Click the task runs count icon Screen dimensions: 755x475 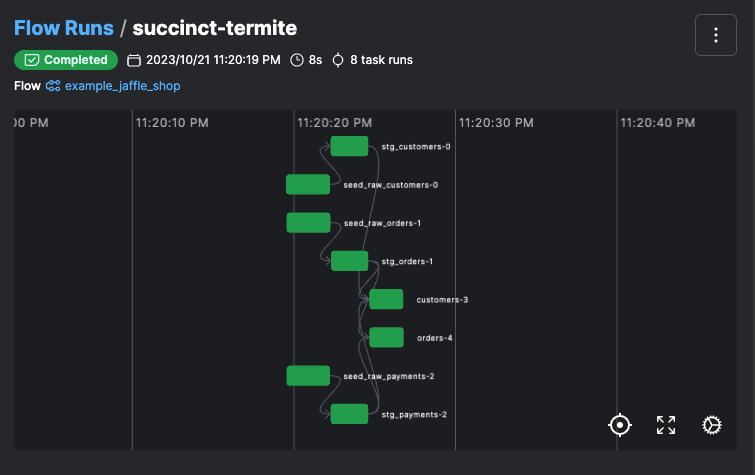pos(338,60)
